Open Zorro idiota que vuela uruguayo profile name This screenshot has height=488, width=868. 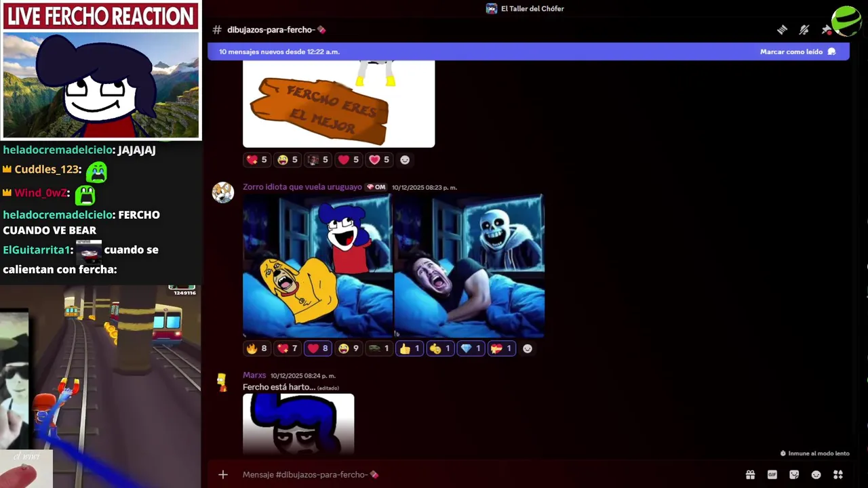click(302, 187)
